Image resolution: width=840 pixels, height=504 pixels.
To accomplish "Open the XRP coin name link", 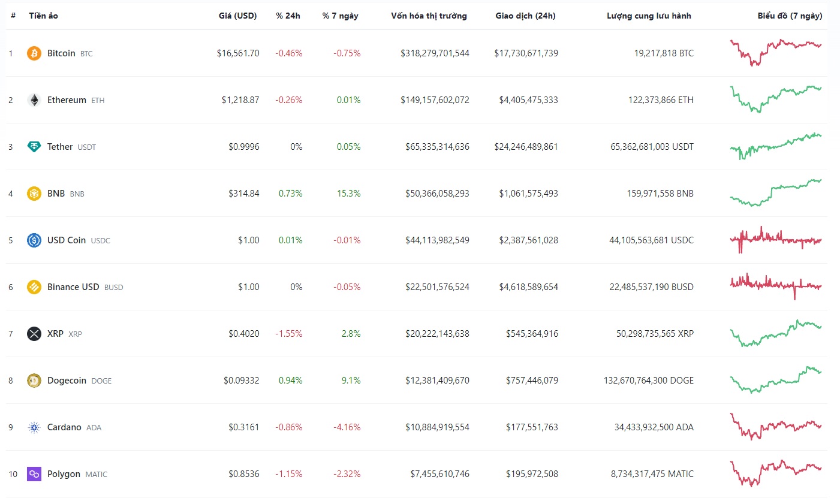I will [x=55, y=334].
